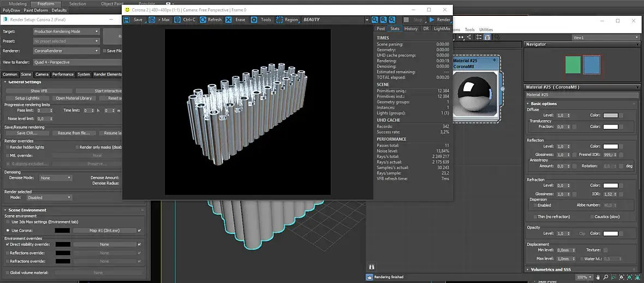
Task: Enable the Render hidden lights checkbox
Action: (7, 148)
